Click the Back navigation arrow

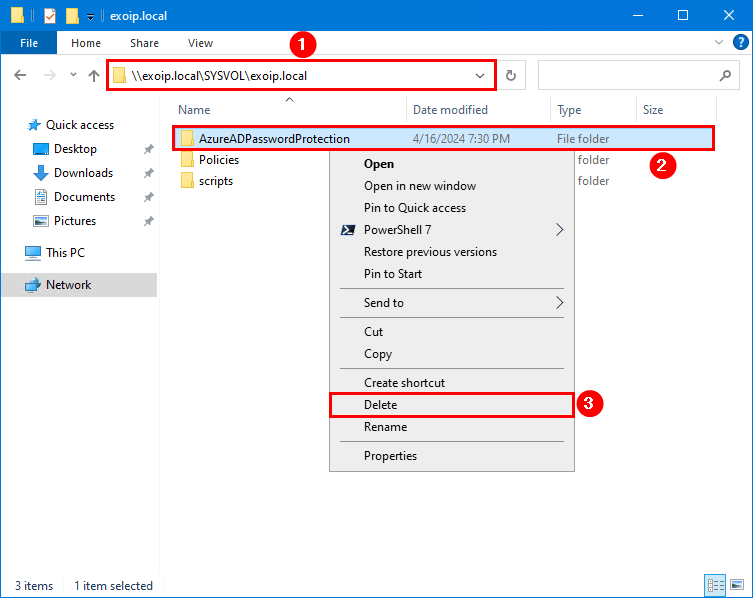[x=21, y=76]
